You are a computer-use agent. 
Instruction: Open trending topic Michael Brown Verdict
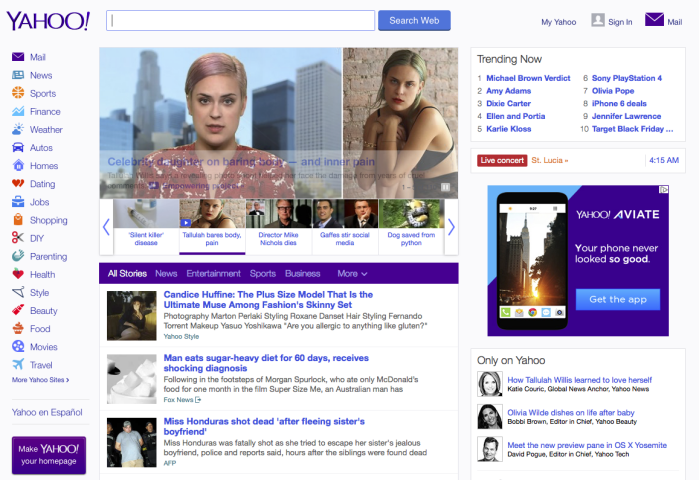tap(528, 78)
